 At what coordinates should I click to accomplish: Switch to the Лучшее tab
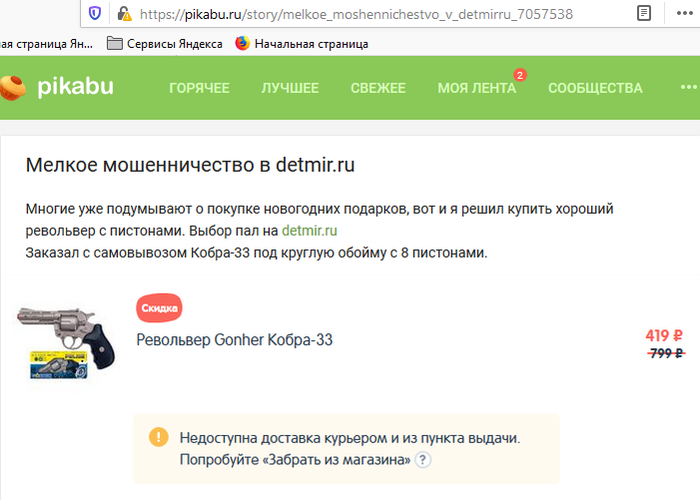pyautogui.click(x=290, y=88)
